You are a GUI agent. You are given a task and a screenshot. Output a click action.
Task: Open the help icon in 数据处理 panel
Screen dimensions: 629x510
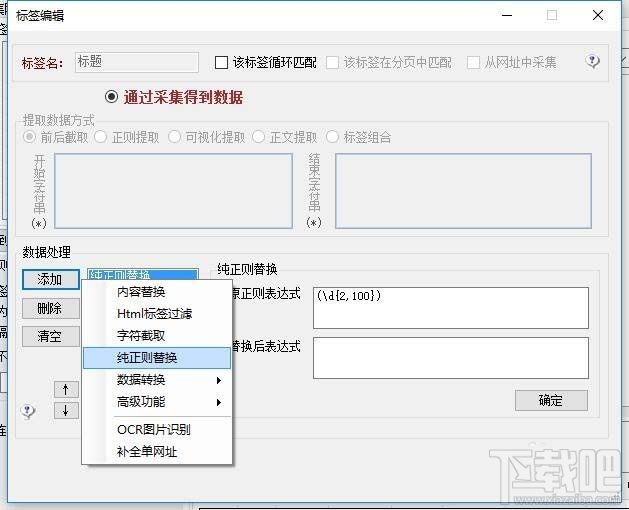27,410
